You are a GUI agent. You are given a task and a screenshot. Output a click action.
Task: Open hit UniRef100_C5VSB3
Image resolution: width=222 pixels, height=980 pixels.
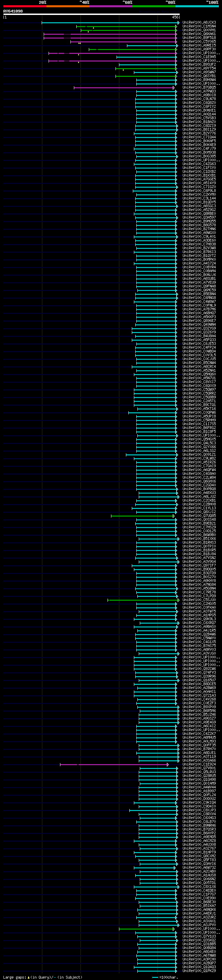[x=199, y=118]
